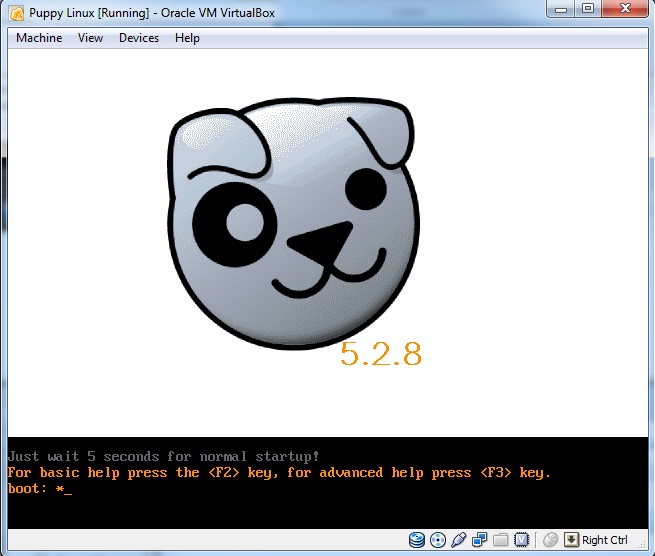Click the hard disk activity status icon
The width and height of the screenshot is (655, 556).
click(416, 540)
